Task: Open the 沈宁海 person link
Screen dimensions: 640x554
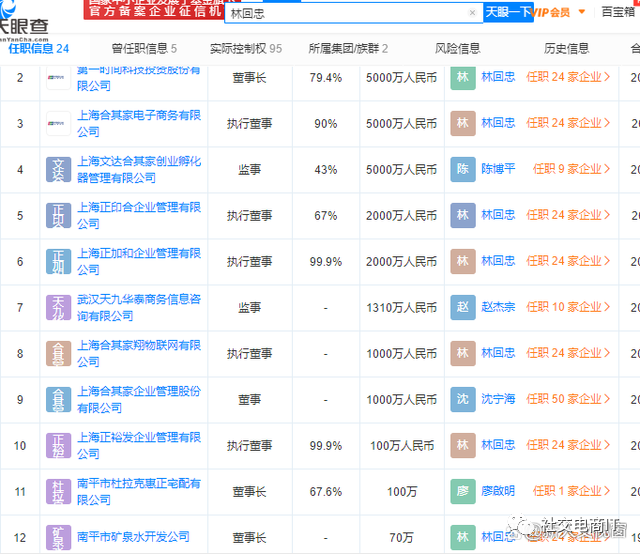Action: [x=498, y=398]
